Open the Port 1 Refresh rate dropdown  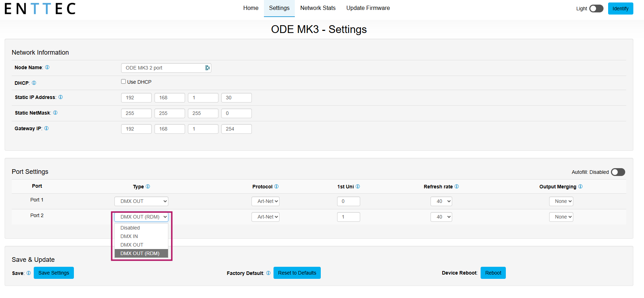tap(442, 201)
